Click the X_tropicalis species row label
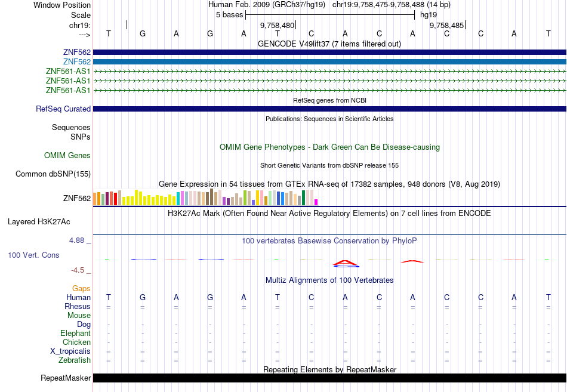The image size is (567, 392). coord(70,351)
